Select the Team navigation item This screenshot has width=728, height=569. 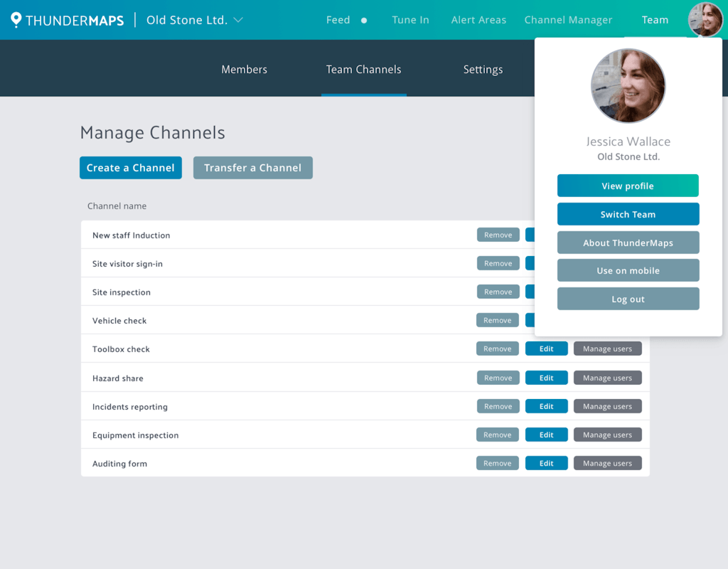(x=655, y=20)
